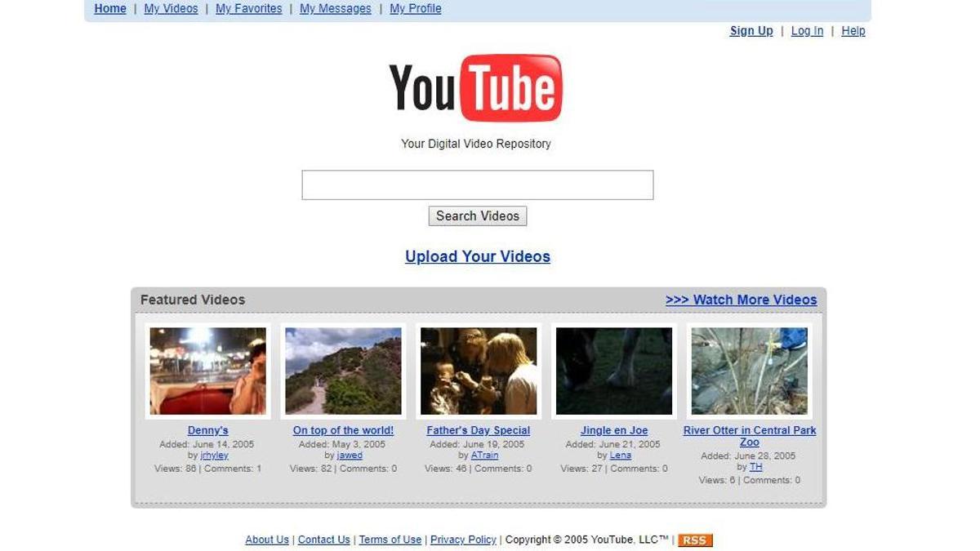
Task: Click 'Added: June 19, 2005' text
Action: (x=478, y=444)
